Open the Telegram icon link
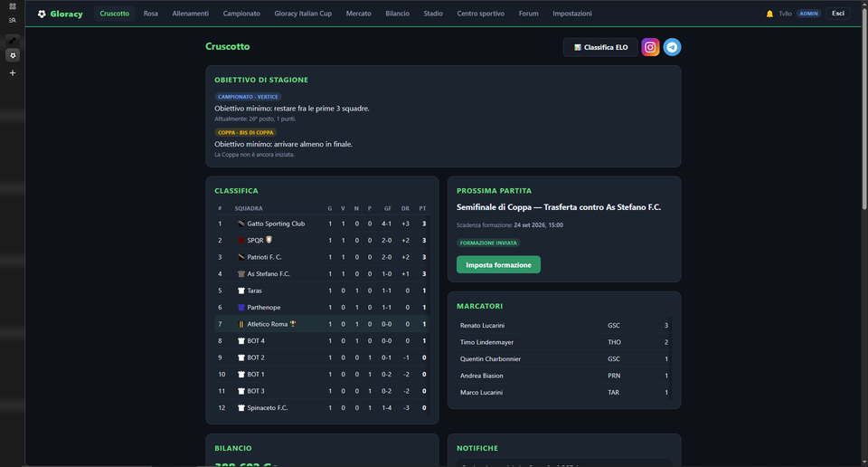The height and width of the screenshot is (467, 868). click(672, 47)
